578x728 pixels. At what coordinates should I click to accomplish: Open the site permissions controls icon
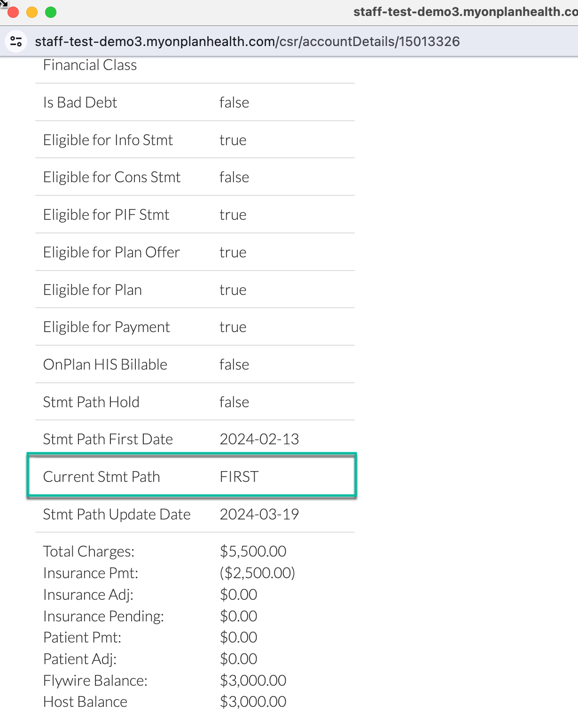pyautogui.click(x=16, y=41)
